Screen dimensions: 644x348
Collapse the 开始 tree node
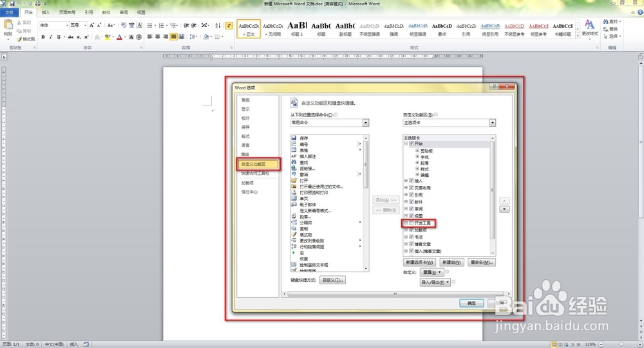[x=406, y=143]
